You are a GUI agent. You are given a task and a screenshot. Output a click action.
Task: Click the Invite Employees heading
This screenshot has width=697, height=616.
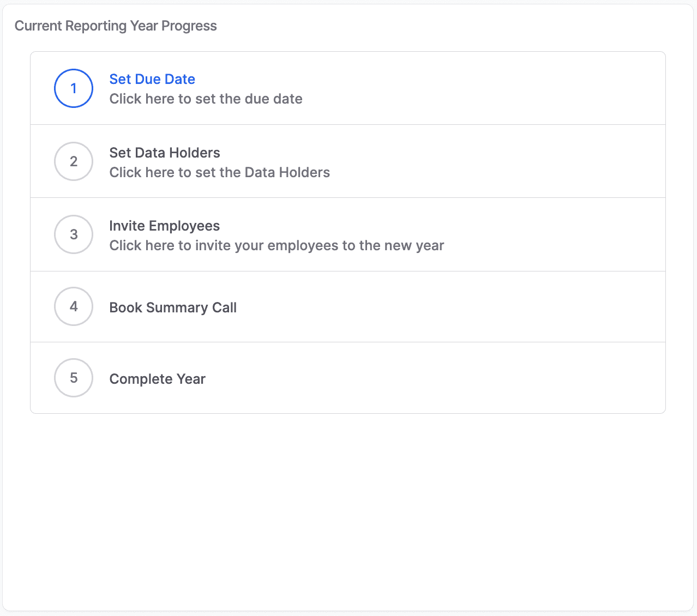click(164, 226)
